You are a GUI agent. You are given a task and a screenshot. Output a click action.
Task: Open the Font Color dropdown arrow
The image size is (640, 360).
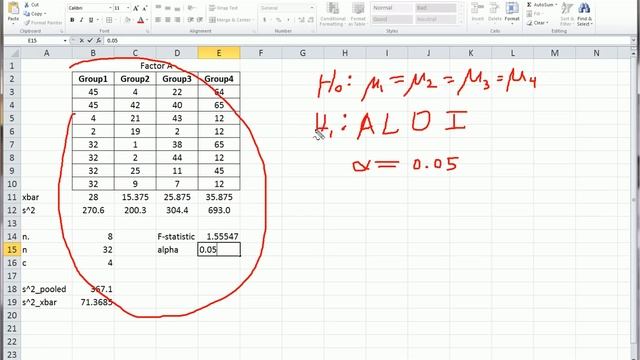147,20
